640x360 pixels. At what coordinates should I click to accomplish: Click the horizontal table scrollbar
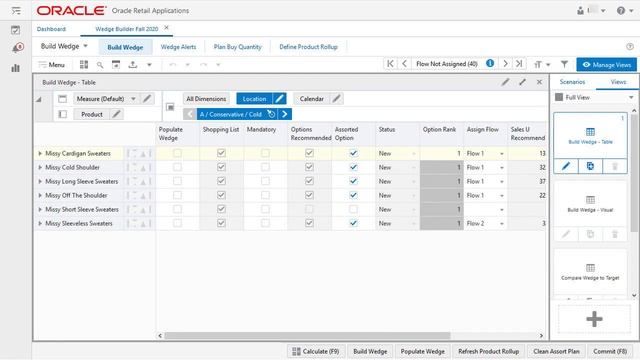[x=308, y=336]
